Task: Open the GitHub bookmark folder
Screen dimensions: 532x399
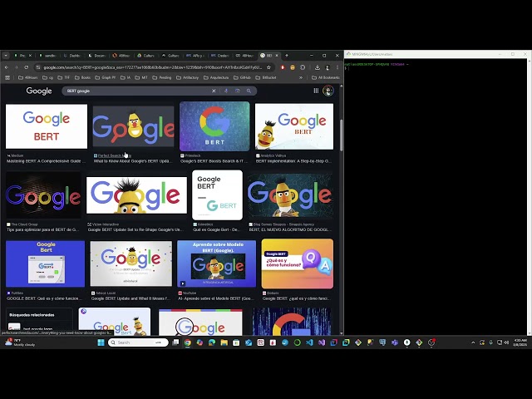Action: pyautogui.click(x=242, y=77)
